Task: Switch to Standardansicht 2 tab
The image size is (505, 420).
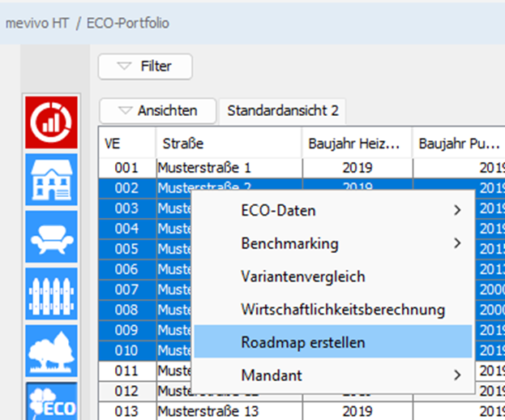Action: point(282,110)
